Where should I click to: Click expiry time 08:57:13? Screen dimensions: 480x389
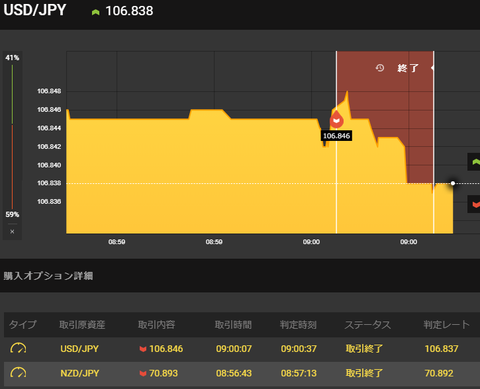tap(299, 373)
